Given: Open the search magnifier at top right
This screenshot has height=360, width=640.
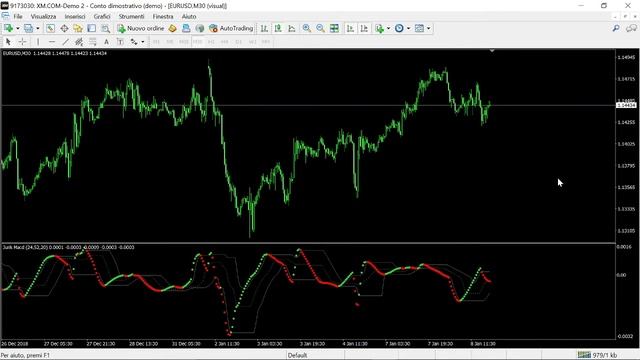Looking at the screenshot, I should coord(616,28).
